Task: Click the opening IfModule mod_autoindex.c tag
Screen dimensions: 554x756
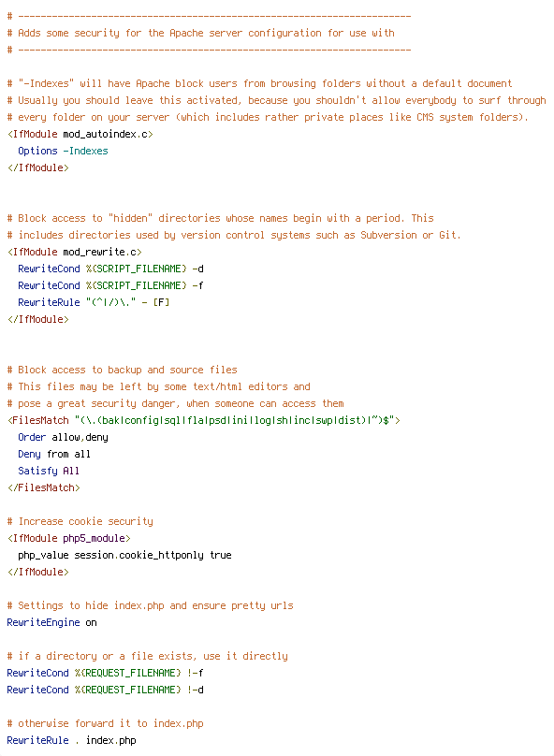Action: (80, 134)
